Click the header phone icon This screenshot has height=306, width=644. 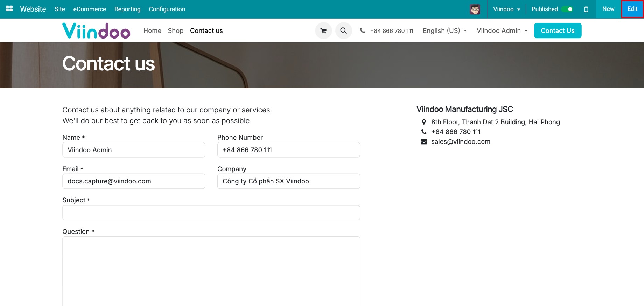click(363, 30)
